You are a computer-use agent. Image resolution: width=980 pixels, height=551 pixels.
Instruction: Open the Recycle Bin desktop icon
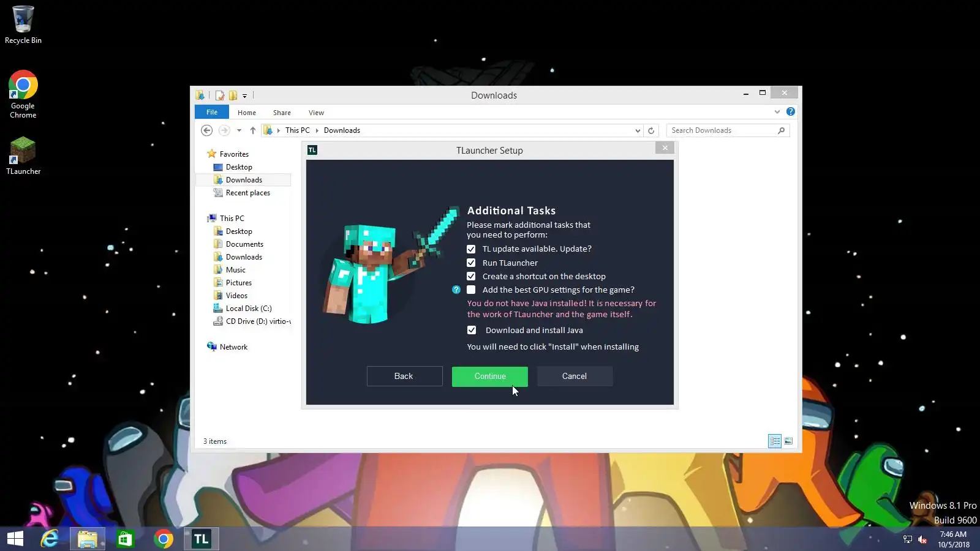tap(23, 24)
